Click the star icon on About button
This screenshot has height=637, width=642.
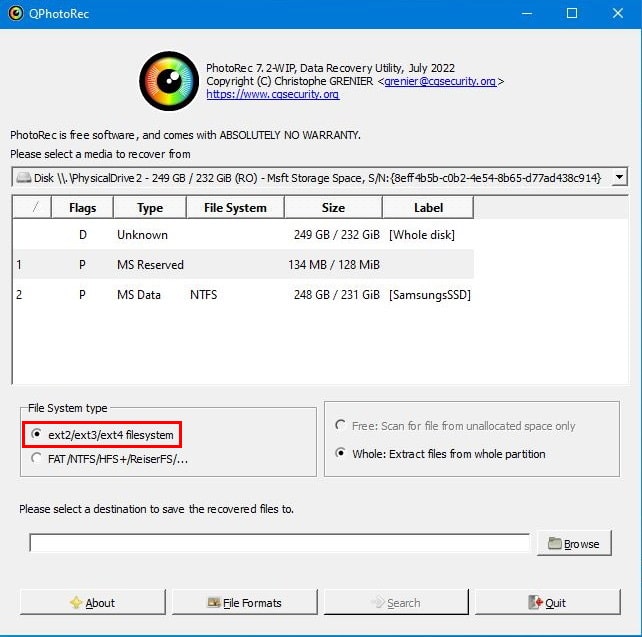click(x=76, y=603)
